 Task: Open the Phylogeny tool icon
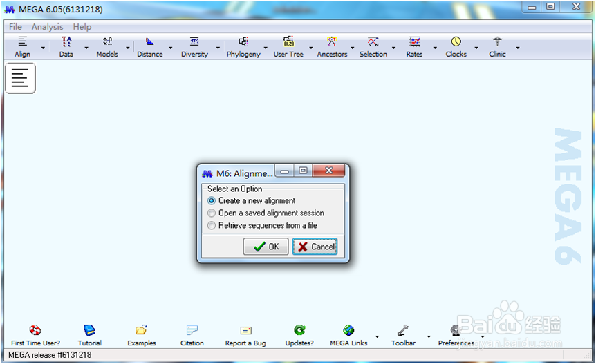tap(243, 41)
